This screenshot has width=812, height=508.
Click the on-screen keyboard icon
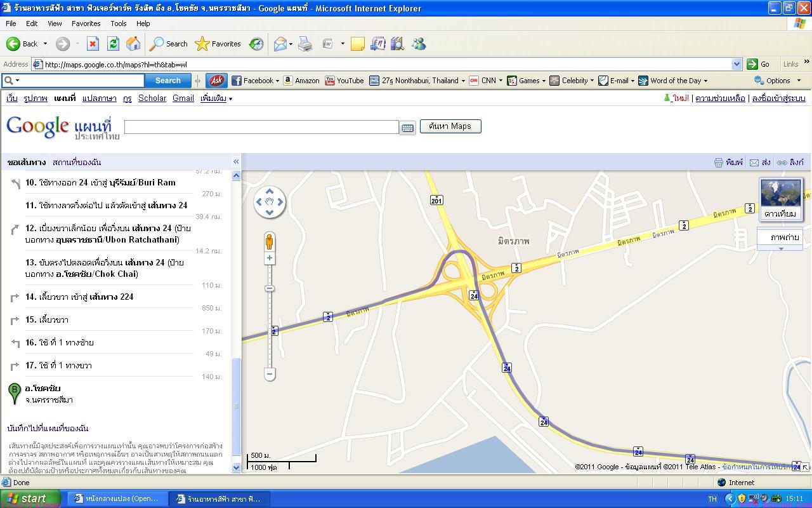point(407,128)
